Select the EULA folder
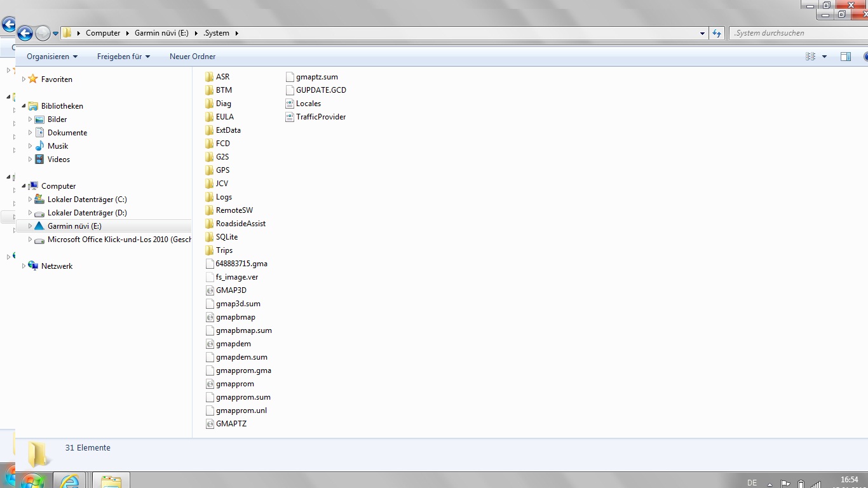Viewport: 868px width, 488px height. pyautogui.click(x=220, y=117)
